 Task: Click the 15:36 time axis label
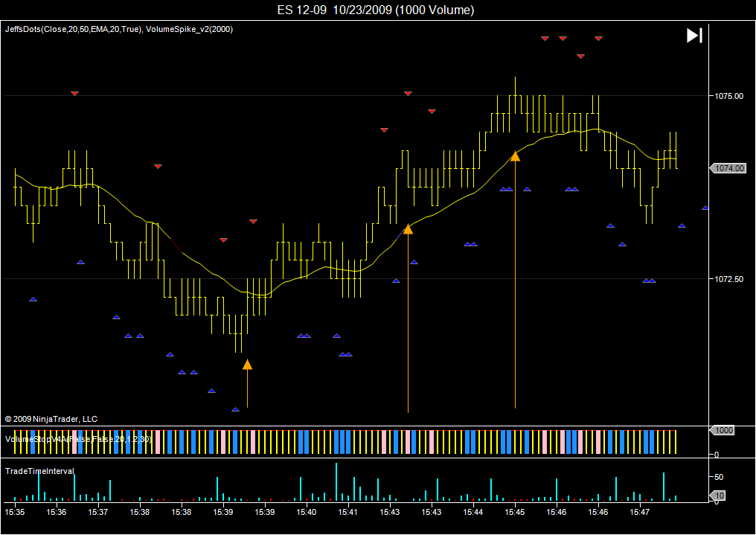pyautogui.click(x=56, y=512)
